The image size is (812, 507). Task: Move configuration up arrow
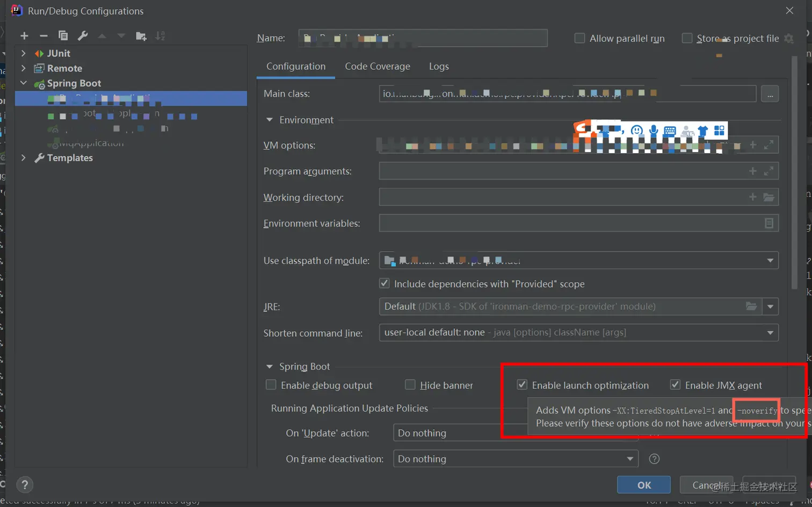tap(102, 36)
